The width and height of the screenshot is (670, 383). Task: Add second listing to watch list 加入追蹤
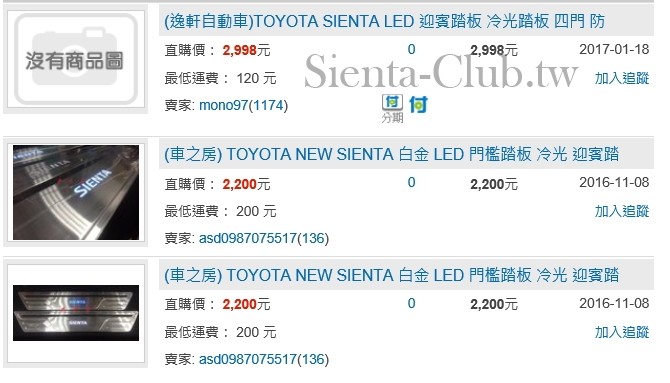coord(622,211)
